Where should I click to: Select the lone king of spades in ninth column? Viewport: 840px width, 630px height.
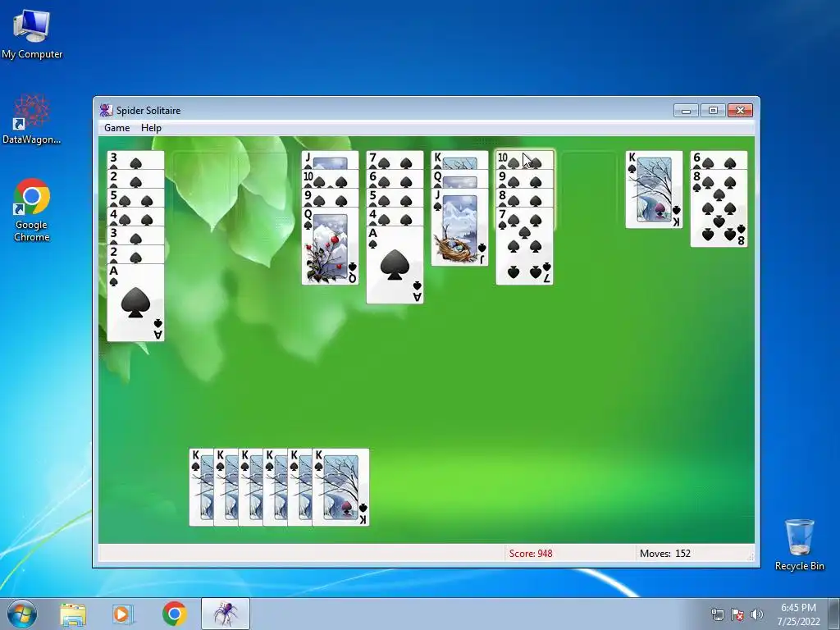(654, 189)
